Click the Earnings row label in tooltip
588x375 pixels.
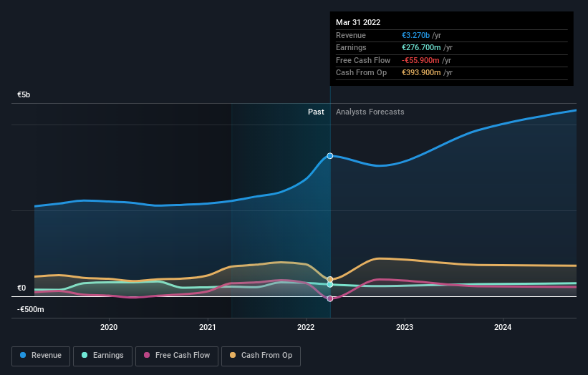(352, 47)
